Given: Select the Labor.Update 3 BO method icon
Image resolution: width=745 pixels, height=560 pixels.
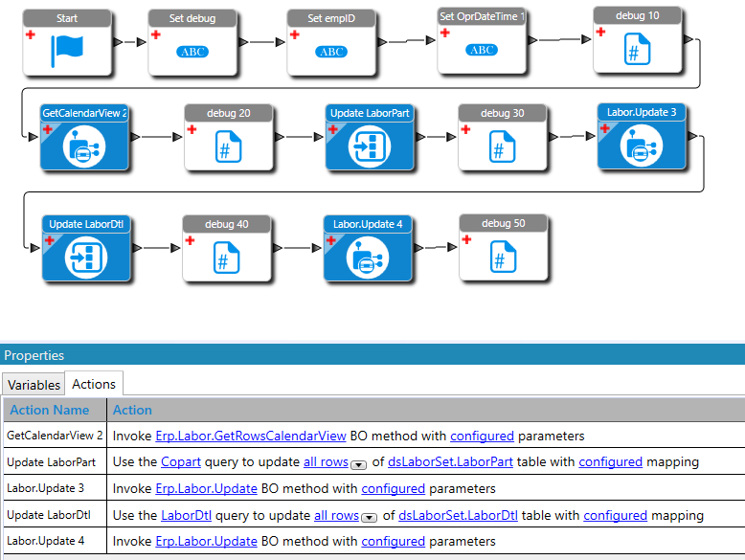Looking at the screenshot, I should click(x=642, y=146).
